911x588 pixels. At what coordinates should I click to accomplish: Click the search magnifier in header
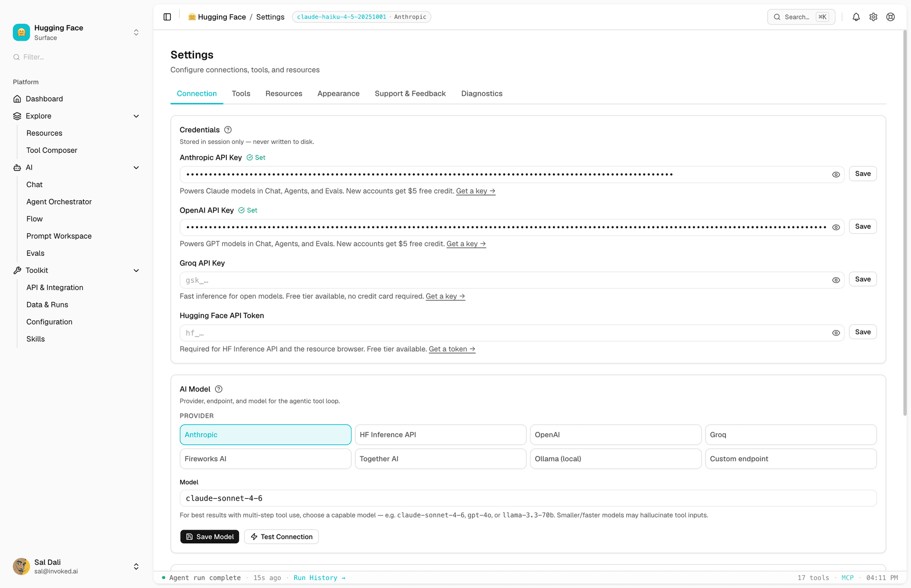tap(777, 17)
